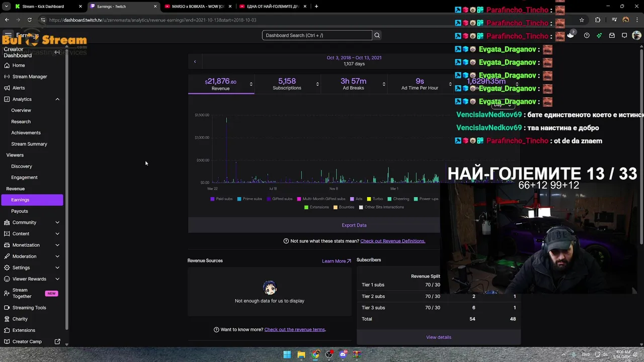Toggle Turbo legend series

(x=375, y=199)
